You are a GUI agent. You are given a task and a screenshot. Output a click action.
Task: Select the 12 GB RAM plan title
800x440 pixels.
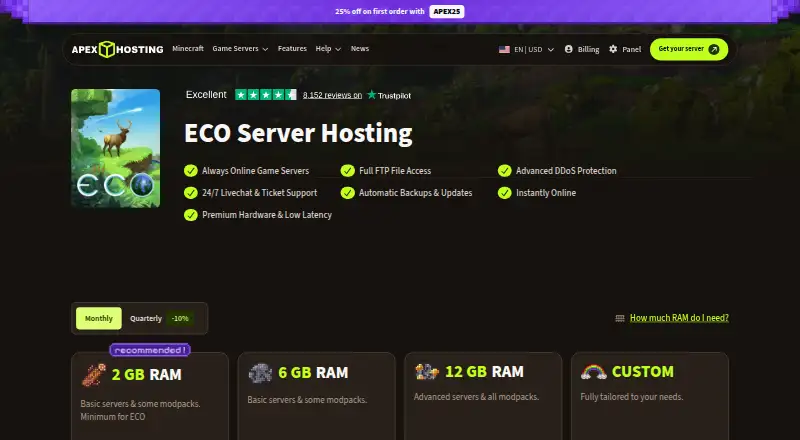pos(484,372)
